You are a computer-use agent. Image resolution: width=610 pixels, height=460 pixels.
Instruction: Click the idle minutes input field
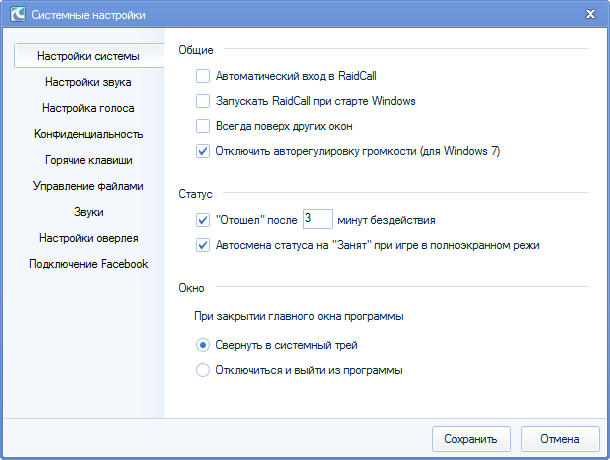click(x=317, y=218)
